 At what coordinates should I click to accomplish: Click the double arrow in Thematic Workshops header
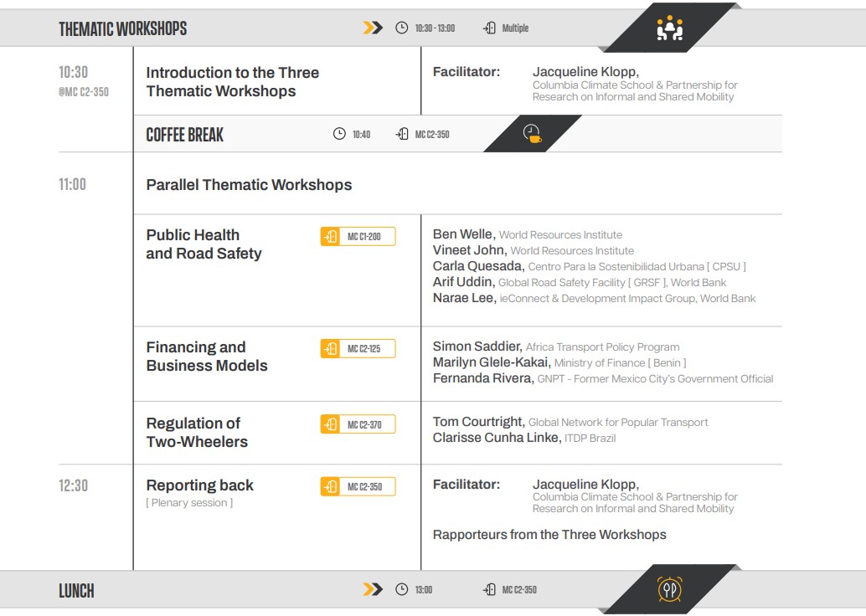[x=373, y=28]
